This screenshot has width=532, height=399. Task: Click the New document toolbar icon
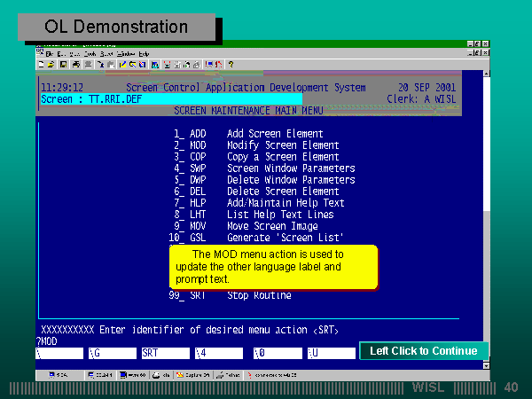click(x=42, y=65)
